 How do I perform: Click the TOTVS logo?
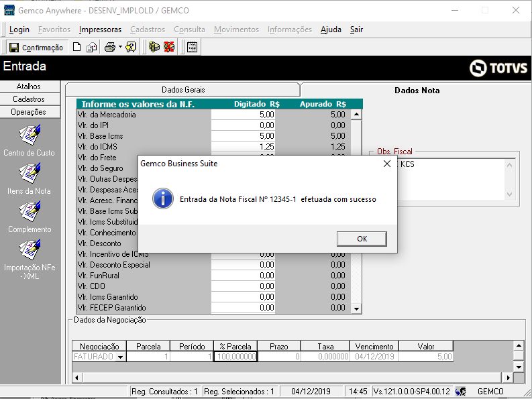[498, 68]
